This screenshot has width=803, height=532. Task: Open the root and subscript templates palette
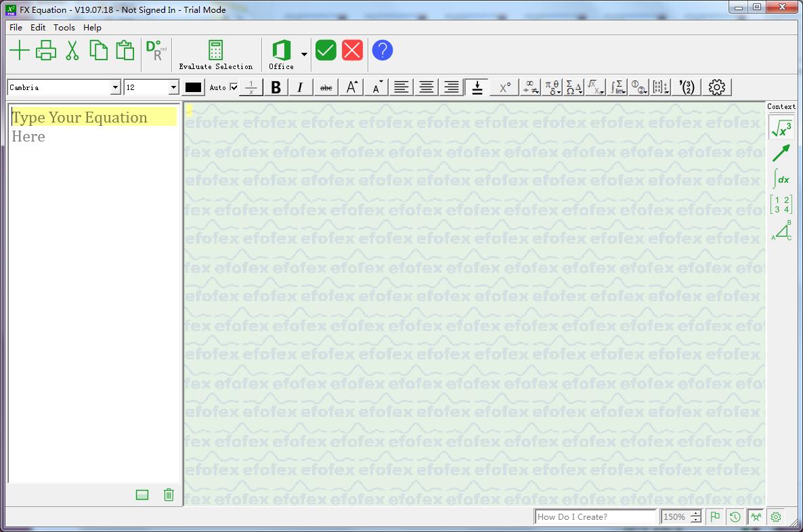point(596,87)
